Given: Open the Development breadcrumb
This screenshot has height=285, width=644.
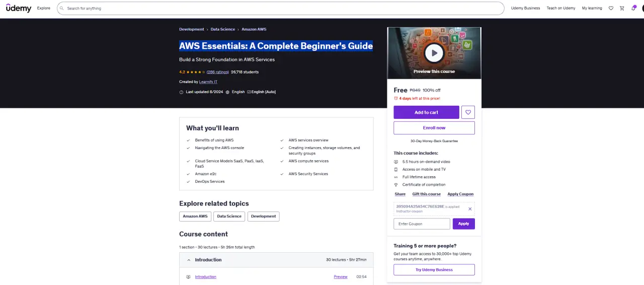Looking at the screenshot, I should 192,29.
